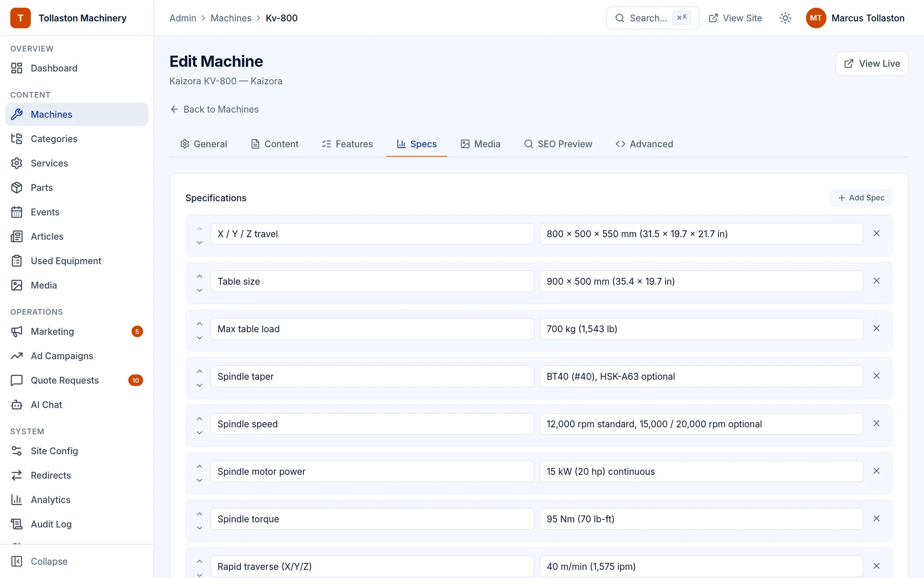Click the View Live button
The image size is (924, 578).
(872, 63)
